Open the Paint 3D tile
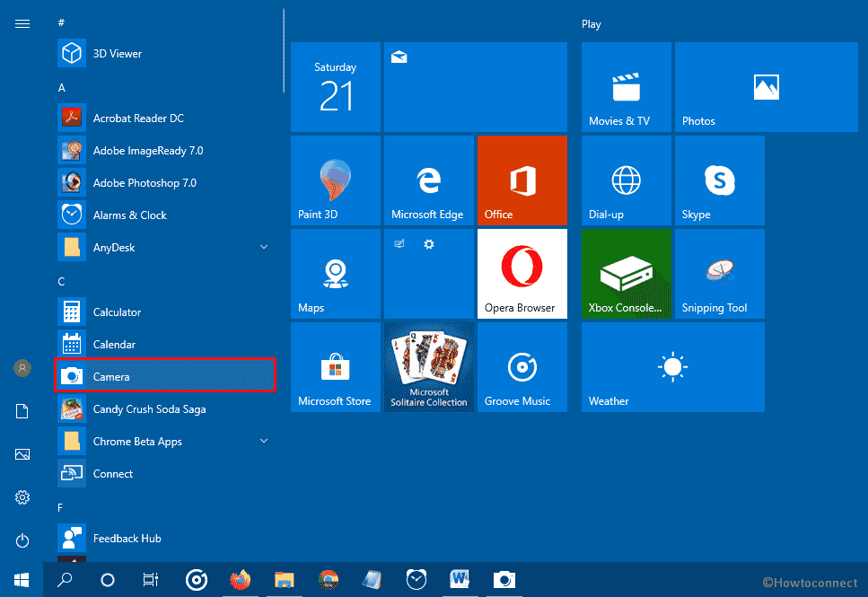 336,180
